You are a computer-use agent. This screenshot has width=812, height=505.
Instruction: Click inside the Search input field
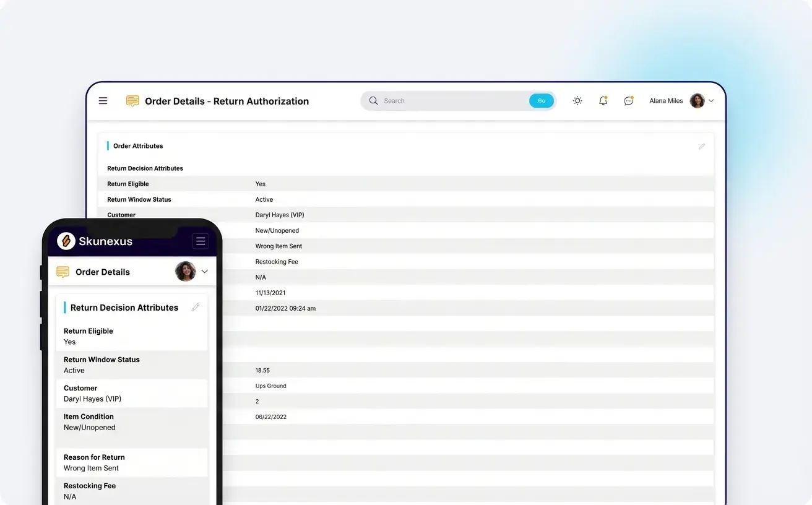(x=446, y=100)
